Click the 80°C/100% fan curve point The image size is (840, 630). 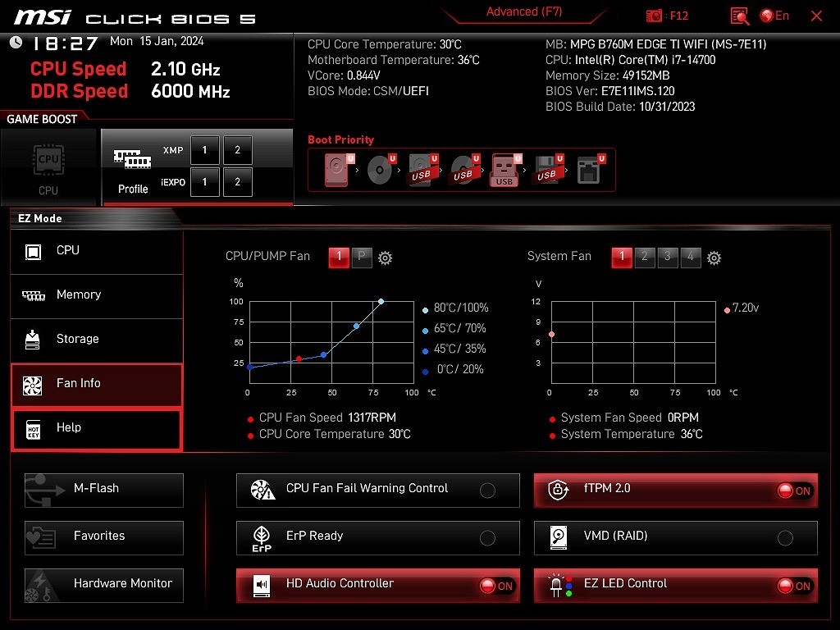[x=381, y=302]
